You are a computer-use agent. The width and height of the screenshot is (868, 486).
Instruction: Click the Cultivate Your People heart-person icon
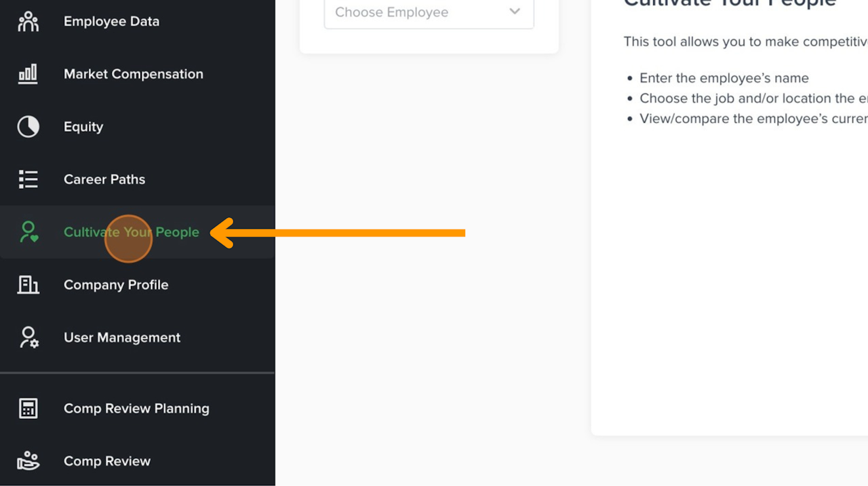[28, 232]
